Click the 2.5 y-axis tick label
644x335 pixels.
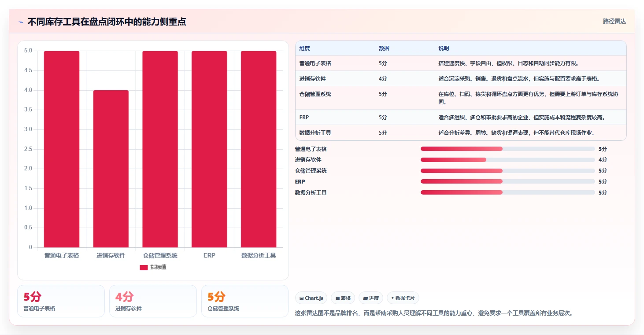28,149
